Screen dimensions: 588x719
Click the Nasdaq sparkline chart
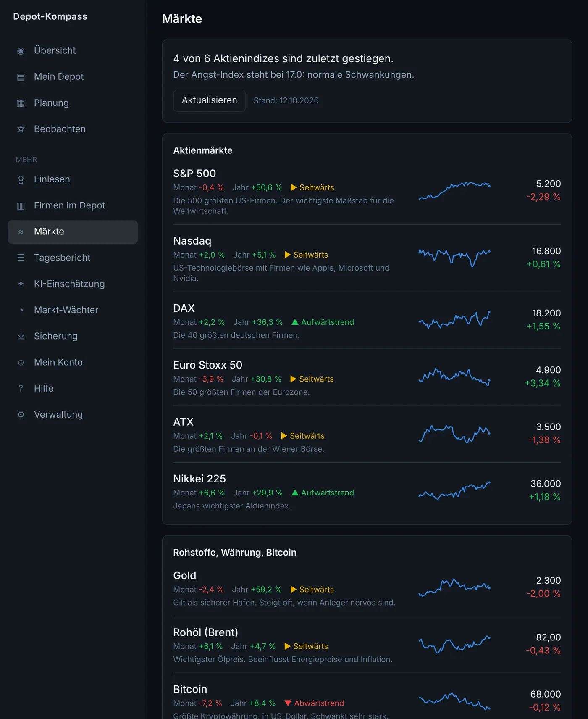454,258
